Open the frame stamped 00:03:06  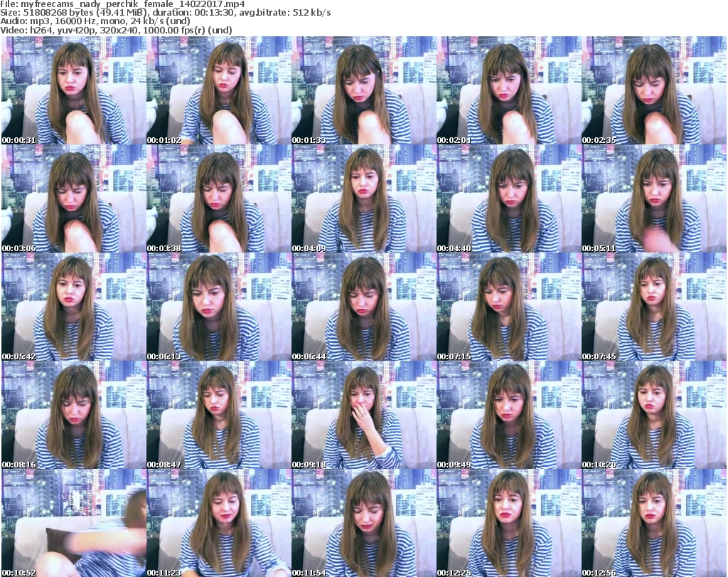tap(73, 198)
